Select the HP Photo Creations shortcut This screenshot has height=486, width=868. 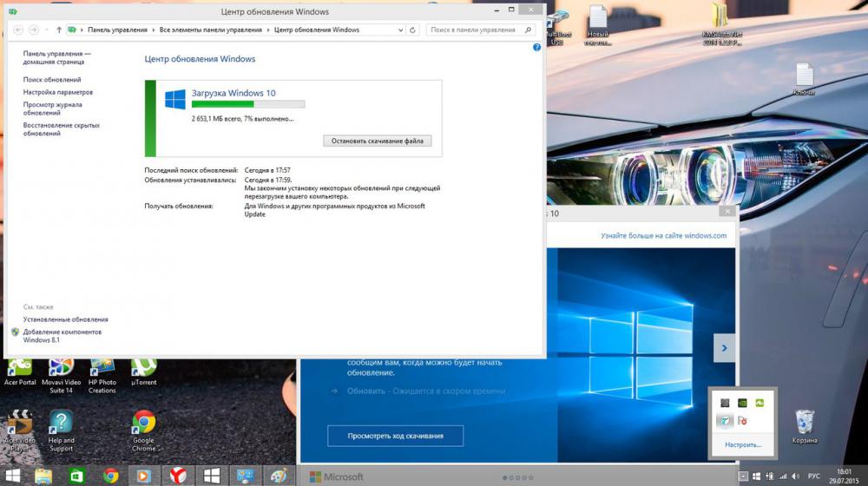(x=102, y=377)
